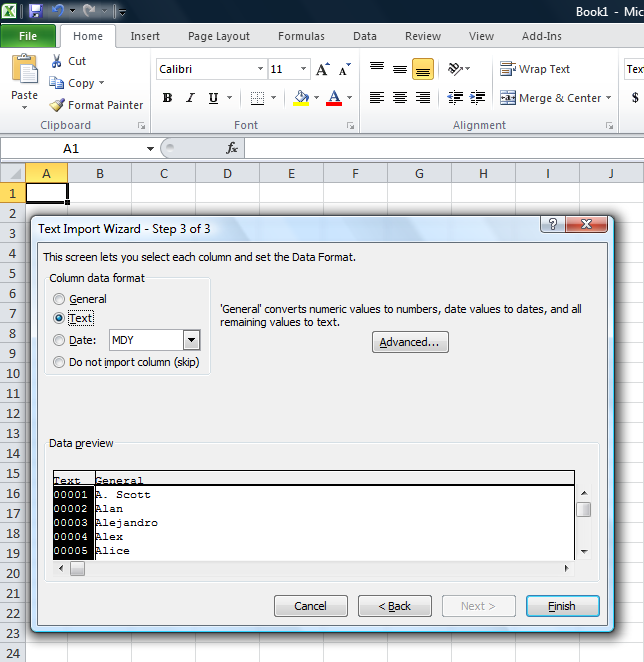
Task: Click the Cut scissors icon
Action: pyautogui.click(x=57, y=61)
